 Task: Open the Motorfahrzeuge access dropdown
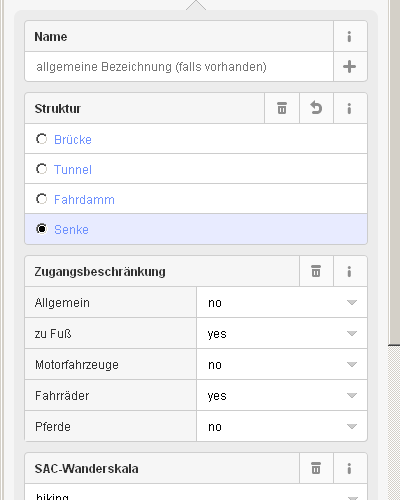(x=282, y=364)
